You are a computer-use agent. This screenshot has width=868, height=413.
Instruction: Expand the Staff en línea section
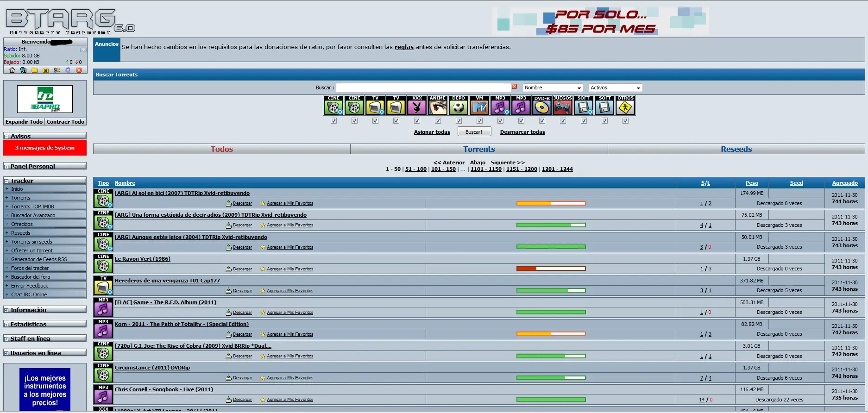click(x=6, y=339)
